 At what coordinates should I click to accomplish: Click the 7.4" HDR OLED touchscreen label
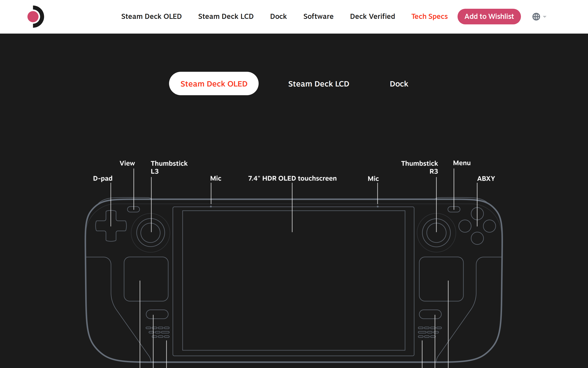click(292, 178)
